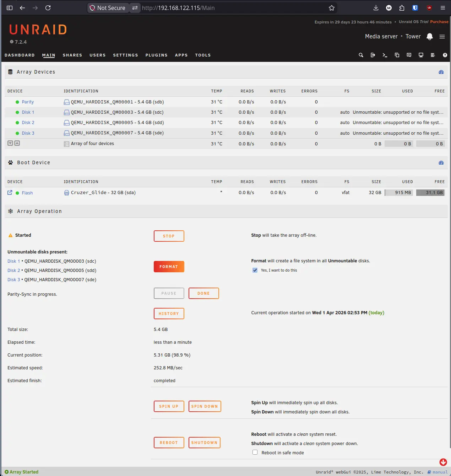
Task: Click the browser address bar URL
Action: [x=178, y=8]
